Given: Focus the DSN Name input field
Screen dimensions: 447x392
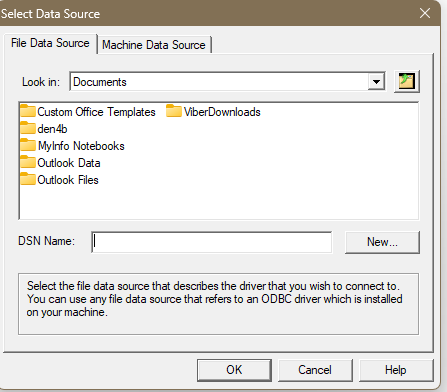Looking at the screenshot, I should [212, 242].
